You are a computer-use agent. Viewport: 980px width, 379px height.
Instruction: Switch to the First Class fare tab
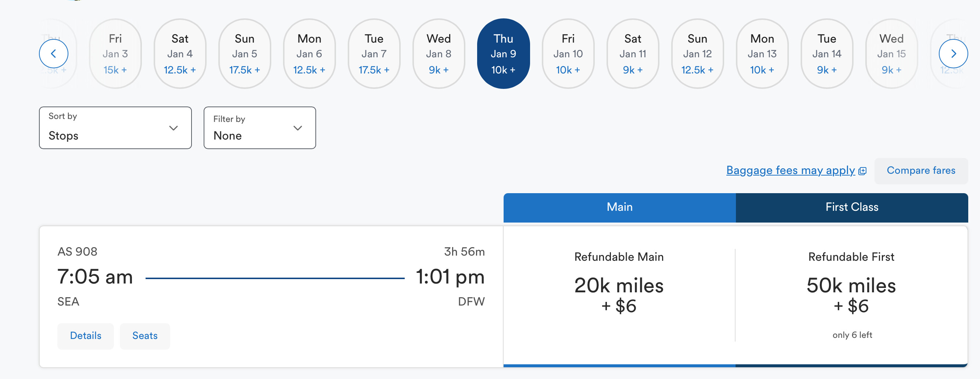[851, 207]
